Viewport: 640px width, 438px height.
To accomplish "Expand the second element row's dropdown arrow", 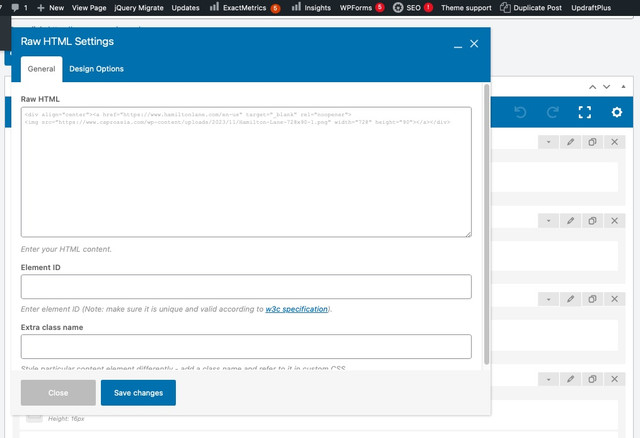I will (548, 221).
